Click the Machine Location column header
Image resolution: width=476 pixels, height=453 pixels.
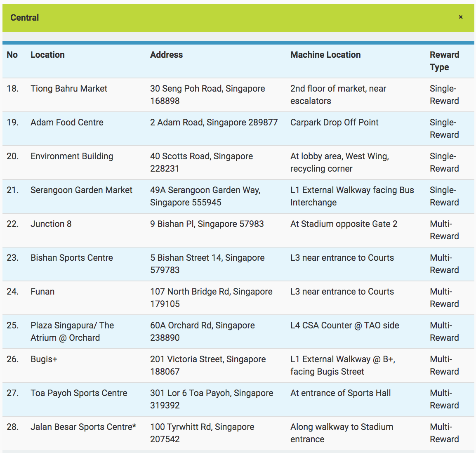325,54
